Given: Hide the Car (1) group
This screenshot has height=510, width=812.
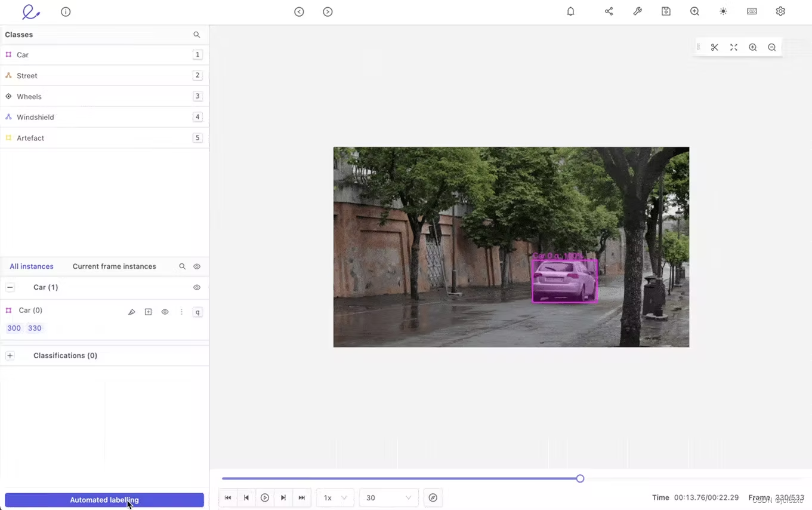Looking at the screenshot, I should pos(197,287).
